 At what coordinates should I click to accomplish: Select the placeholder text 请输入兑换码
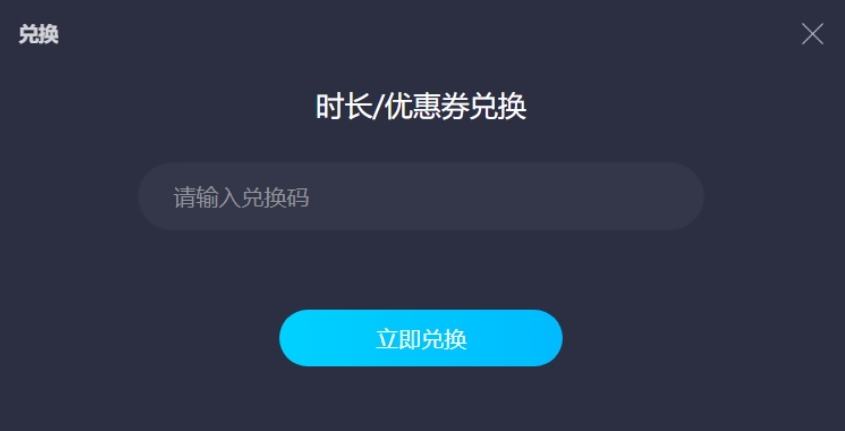pos(241,198)
